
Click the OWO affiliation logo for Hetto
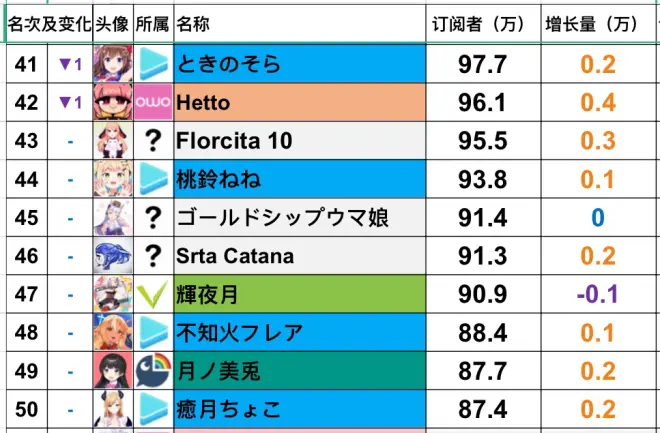pos(153,103)
